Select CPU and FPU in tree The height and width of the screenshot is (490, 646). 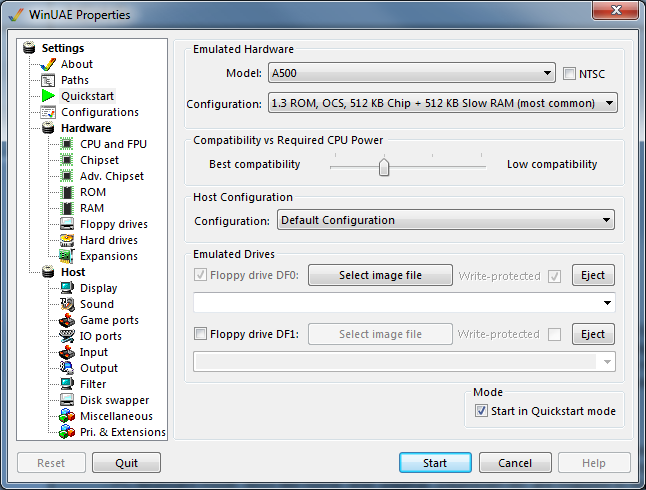click(113, 144)
